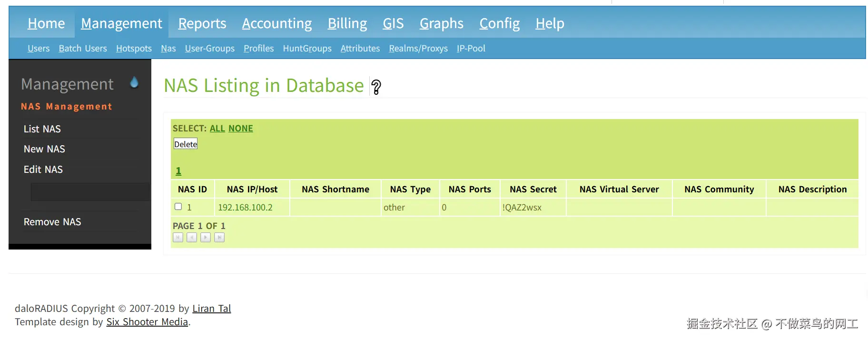Open the Help menu
Screen dimensions: 868x340
coord(550,23)
